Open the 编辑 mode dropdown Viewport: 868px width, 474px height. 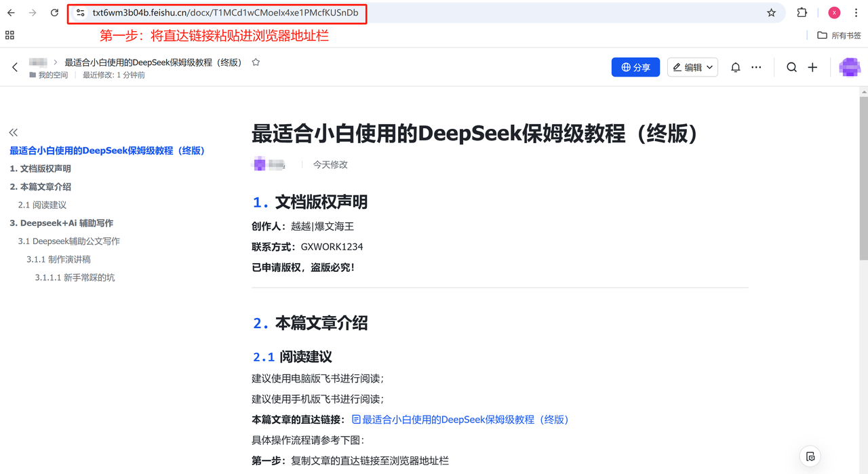692,67
